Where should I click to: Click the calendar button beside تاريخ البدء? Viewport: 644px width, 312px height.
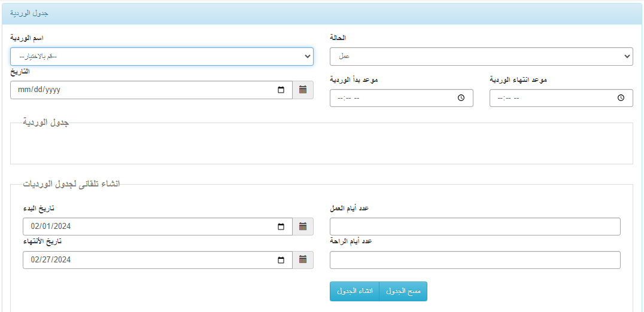click(303, 227)
